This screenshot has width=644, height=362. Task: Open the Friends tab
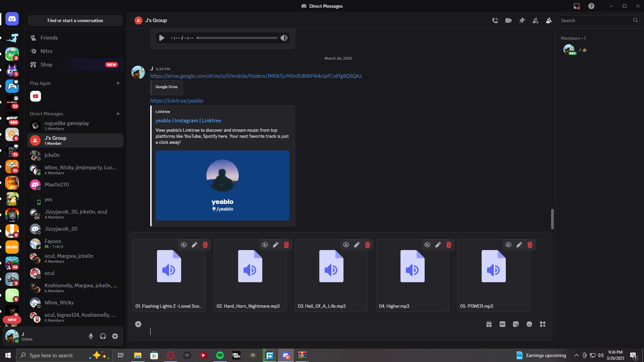pyautogui.click(x=49, y=38)
